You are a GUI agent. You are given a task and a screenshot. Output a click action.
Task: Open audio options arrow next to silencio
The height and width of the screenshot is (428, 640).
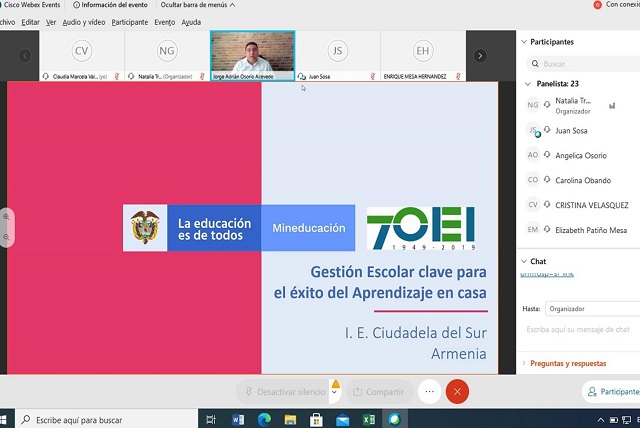335,392
